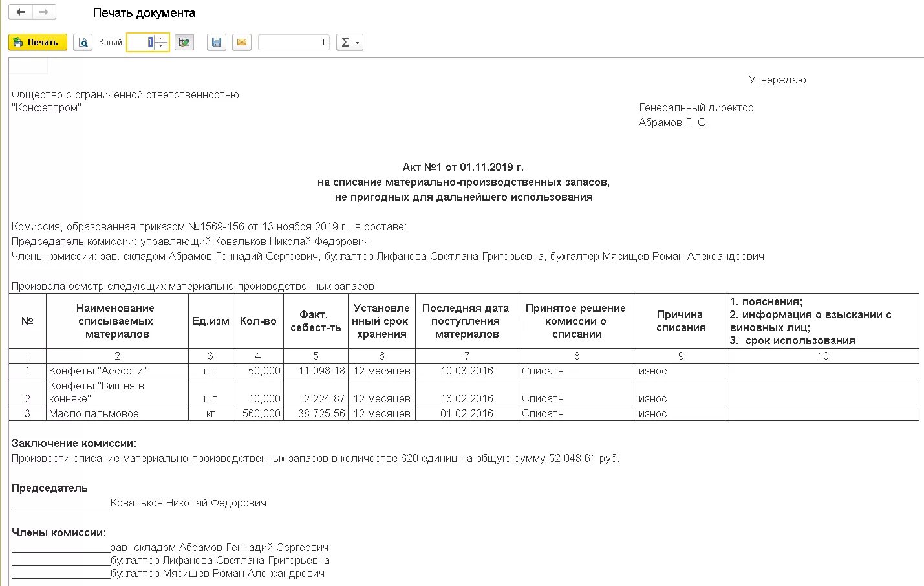Toggle the edit mode pencil icon
The width and height of the screenshot is (924, 586).
coord(185,42)
